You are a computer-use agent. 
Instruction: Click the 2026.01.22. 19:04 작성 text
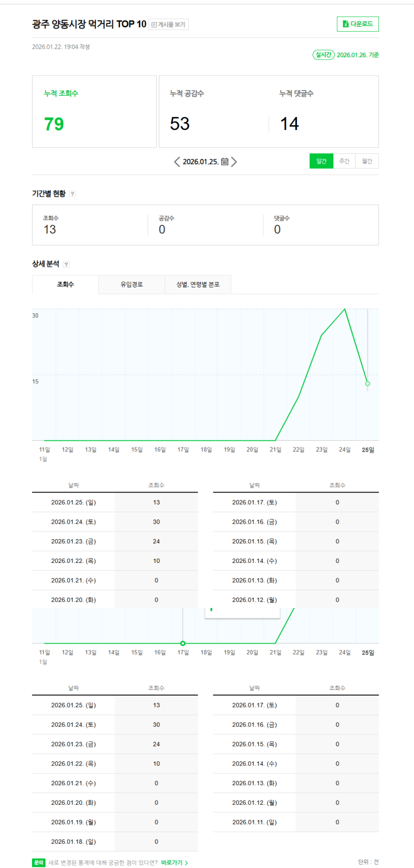point(61,47)
